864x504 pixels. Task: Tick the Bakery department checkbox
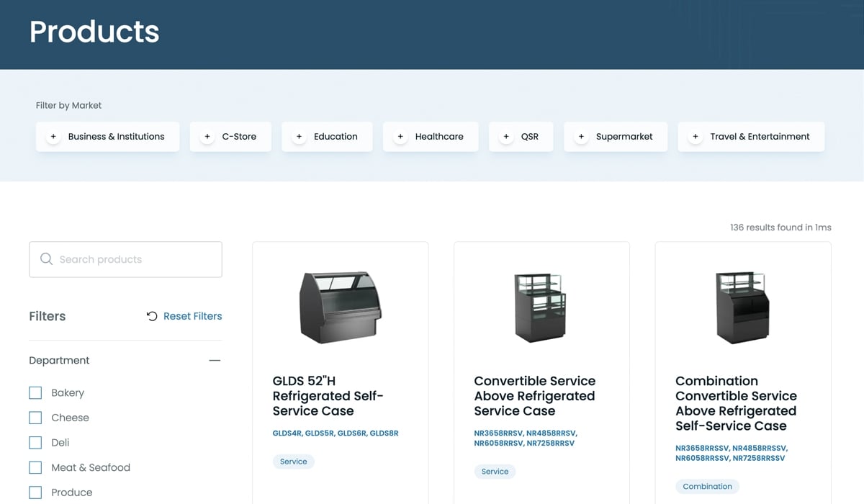click(35, 392)
